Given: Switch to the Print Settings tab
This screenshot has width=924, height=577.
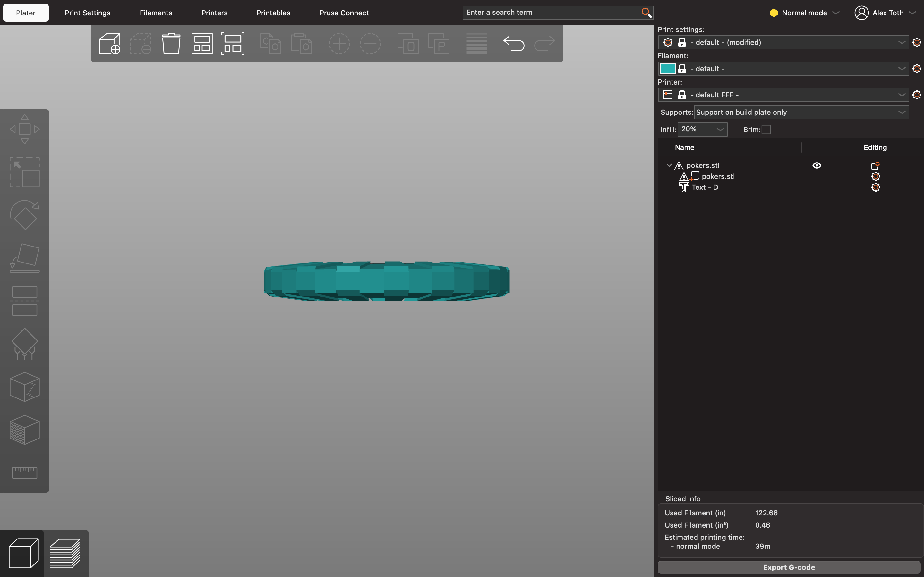Looking at the screenshot, I should (x=88, y=13).
